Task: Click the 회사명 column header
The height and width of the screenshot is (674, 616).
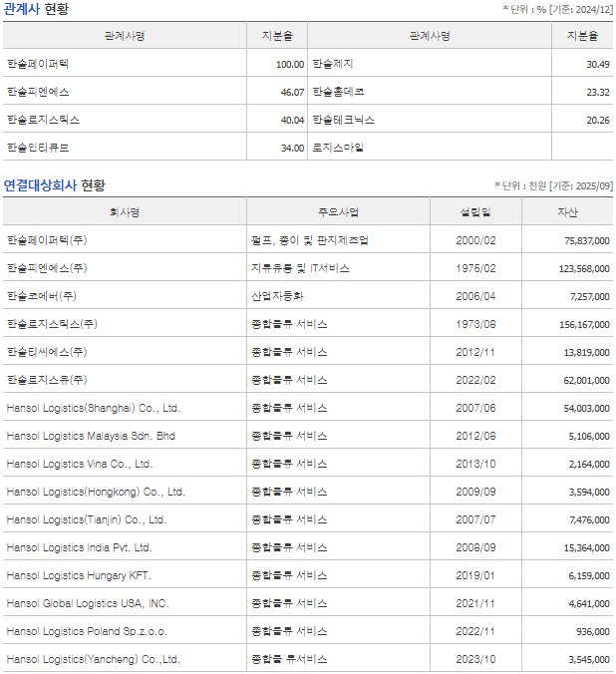Action: pos(125,212)
